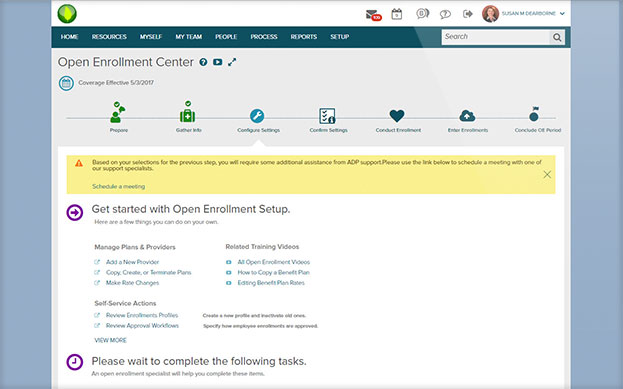Open the Review Approval Workflows link
623x389 pixels.
coord(142,325)
